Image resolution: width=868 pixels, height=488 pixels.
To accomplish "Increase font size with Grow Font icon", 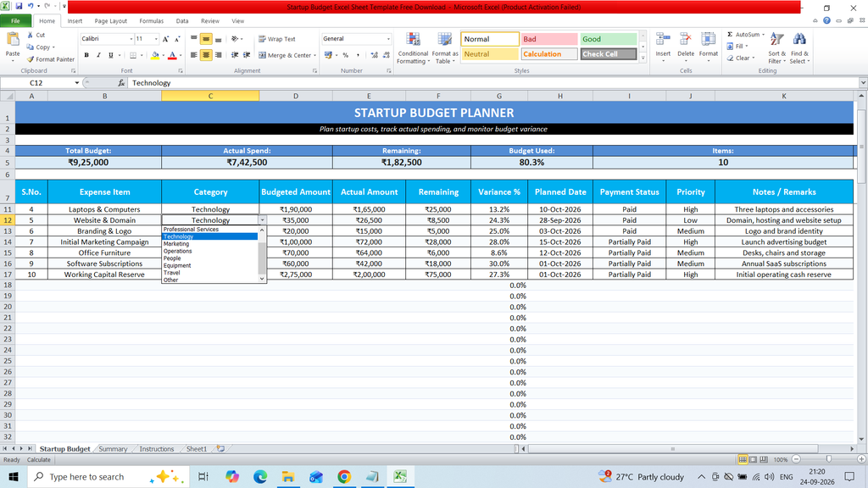I will pos(165,39).
